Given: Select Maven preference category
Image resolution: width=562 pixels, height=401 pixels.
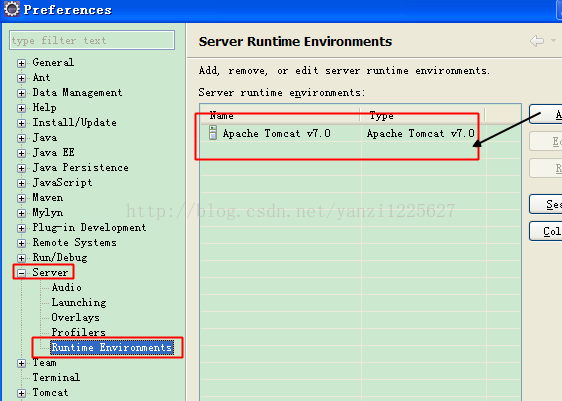Looking at the screenshot, I should (48, 197).
